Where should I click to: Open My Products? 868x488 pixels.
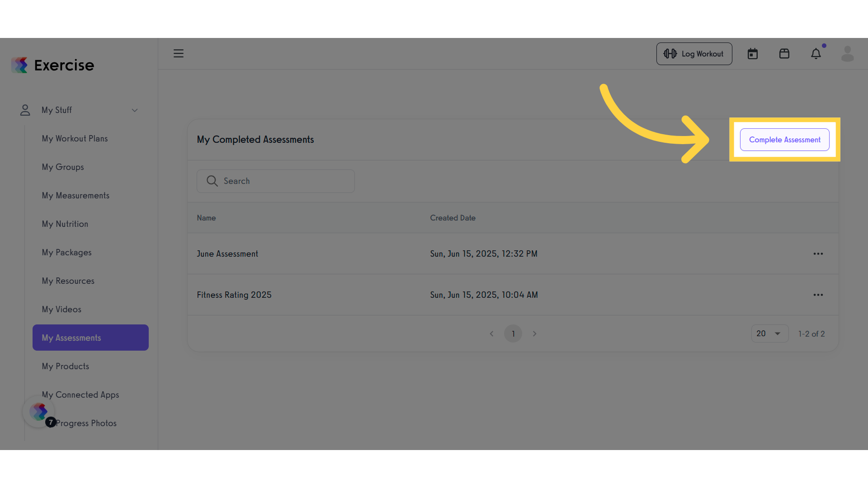click(66, 366)
